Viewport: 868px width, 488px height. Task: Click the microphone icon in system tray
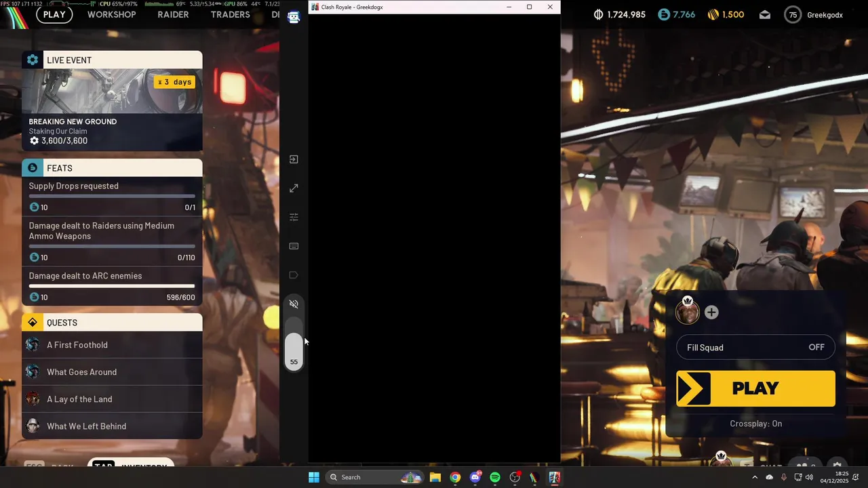[x=784, y=477]
